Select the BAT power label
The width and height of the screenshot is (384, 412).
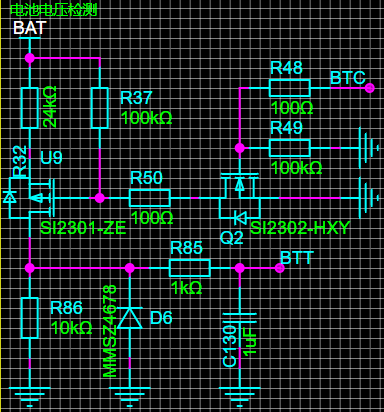click(29, 28)
